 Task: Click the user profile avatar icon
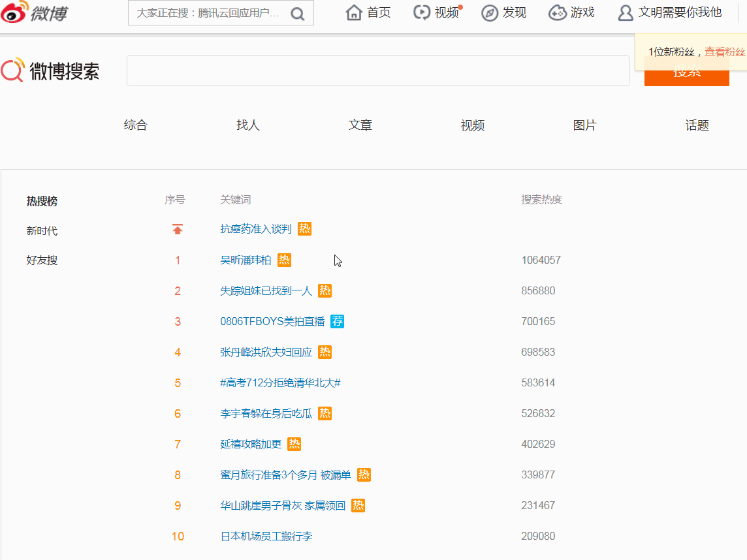[x=626, y=13]
